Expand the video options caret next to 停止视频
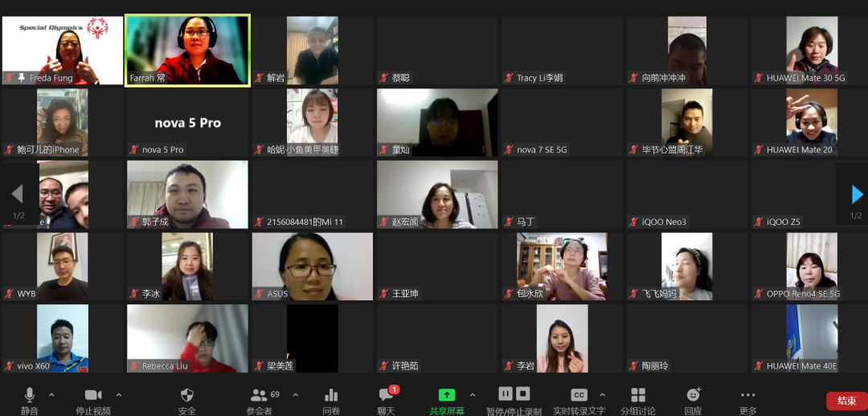Screen dimensions: 868x416 pos(118,395)
